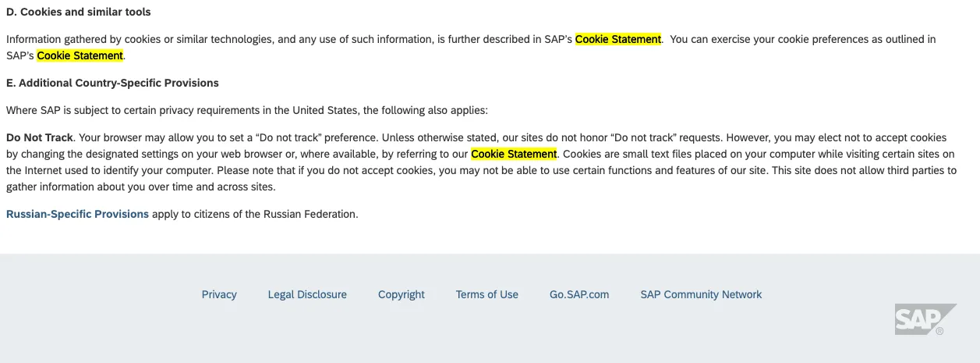
Task: Click the bold "Do Not Track" label
Action: pyautogui.click(x=39, y=137)
